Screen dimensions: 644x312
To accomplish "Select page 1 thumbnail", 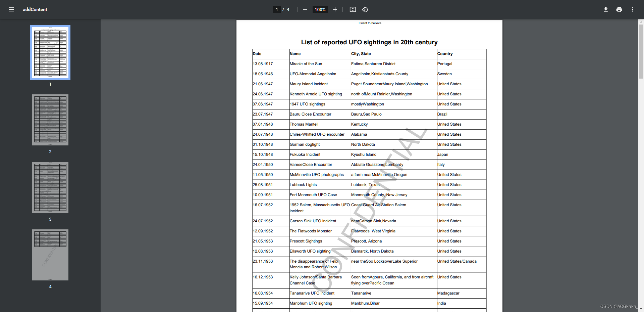I will (50, 52).
